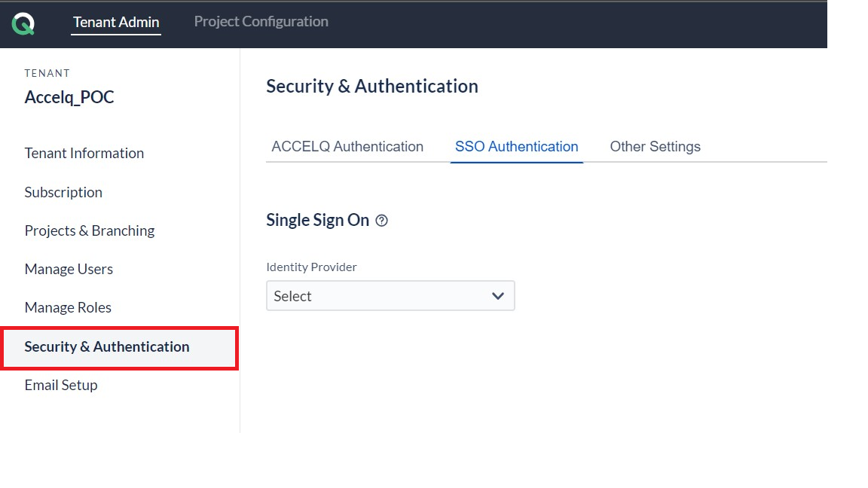Open the Subscription sidebar item
This screenshot has height=488, width=868.
(63, 193)
